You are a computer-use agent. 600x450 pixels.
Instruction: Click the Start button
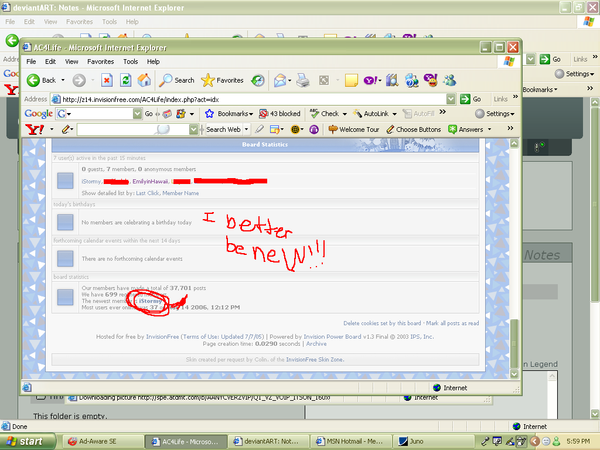point(26,441)
